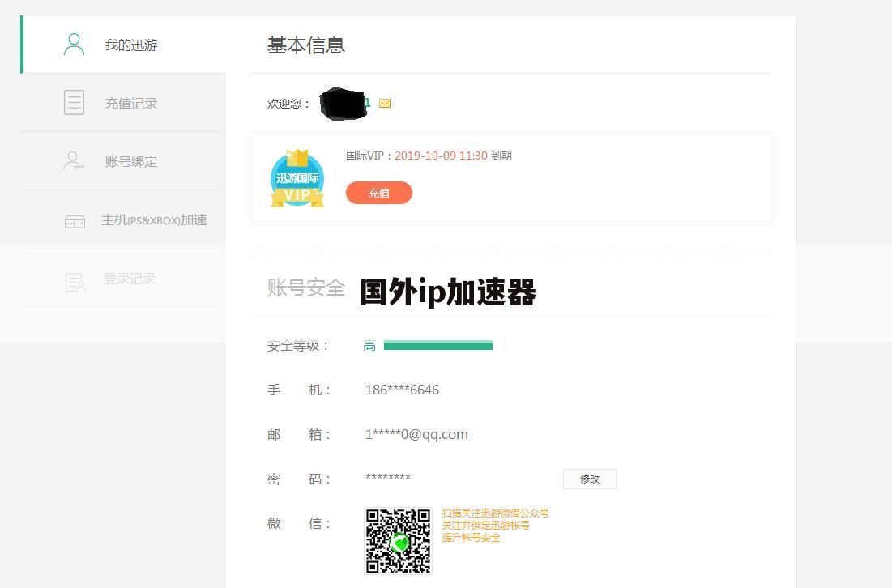892x588 pixels.
Task: Click the orange 充值 button
Action: (379, 193)
